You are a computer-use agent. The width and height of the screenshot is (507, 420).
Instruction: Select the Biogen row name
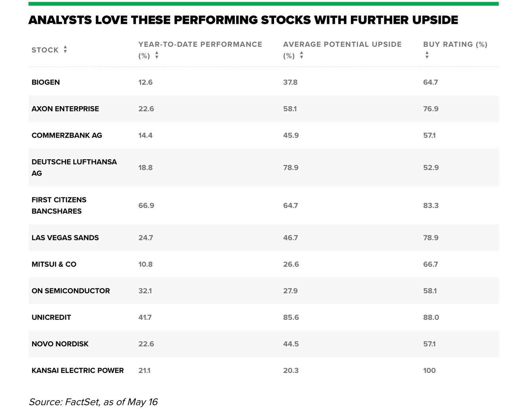tap(46, 82)
